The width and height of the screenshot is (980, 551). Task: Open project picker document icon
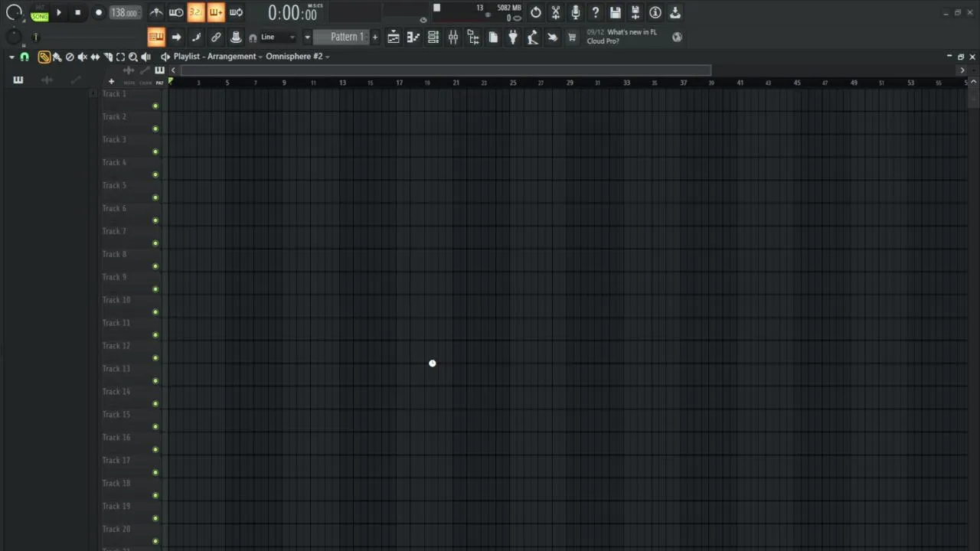(x=493, y=37)
